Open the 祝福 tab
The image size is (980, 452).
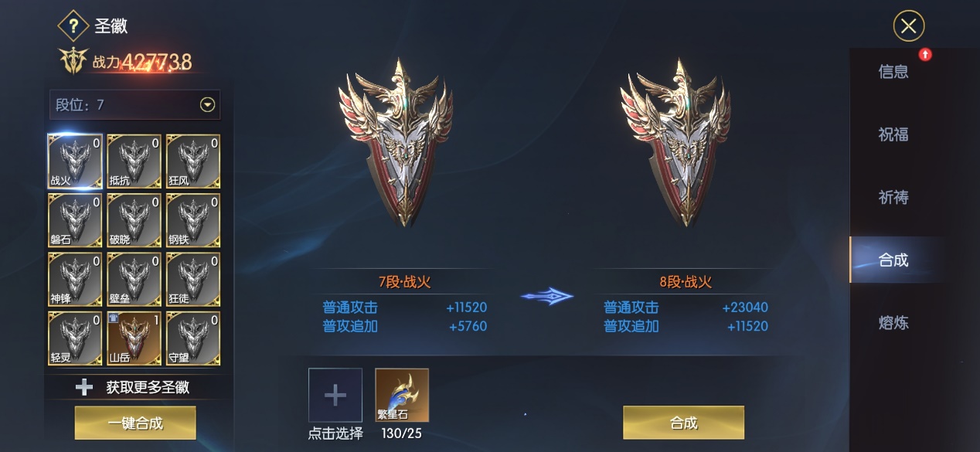(893, 134)
